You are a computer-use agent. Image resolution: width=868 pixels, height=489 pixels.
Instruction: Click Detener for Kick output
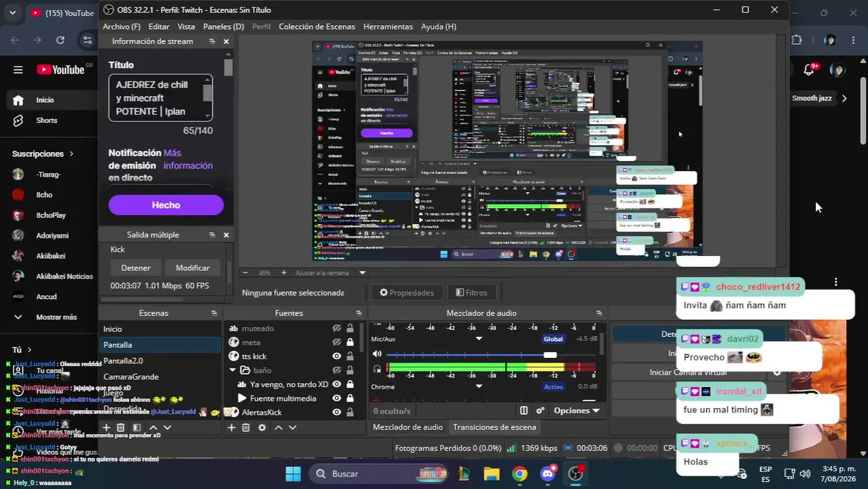[136, 268]
